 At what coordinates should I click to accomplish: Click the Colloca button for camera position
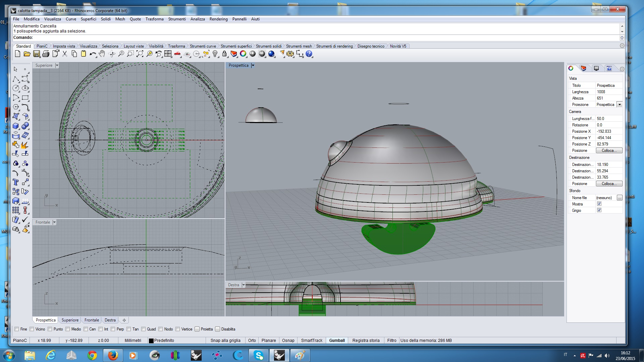point(609,150)
